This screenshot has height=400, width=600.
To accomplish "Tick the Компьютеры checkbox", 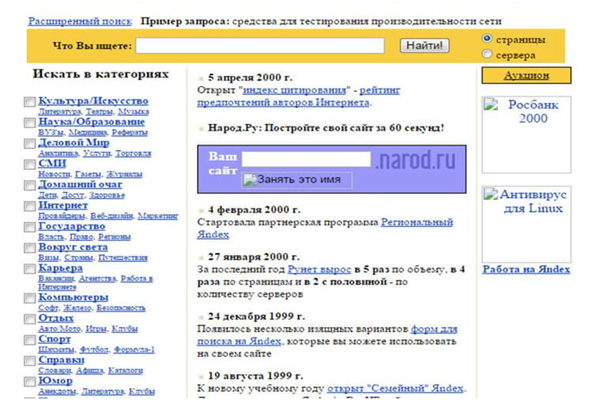I will [29, 298].
